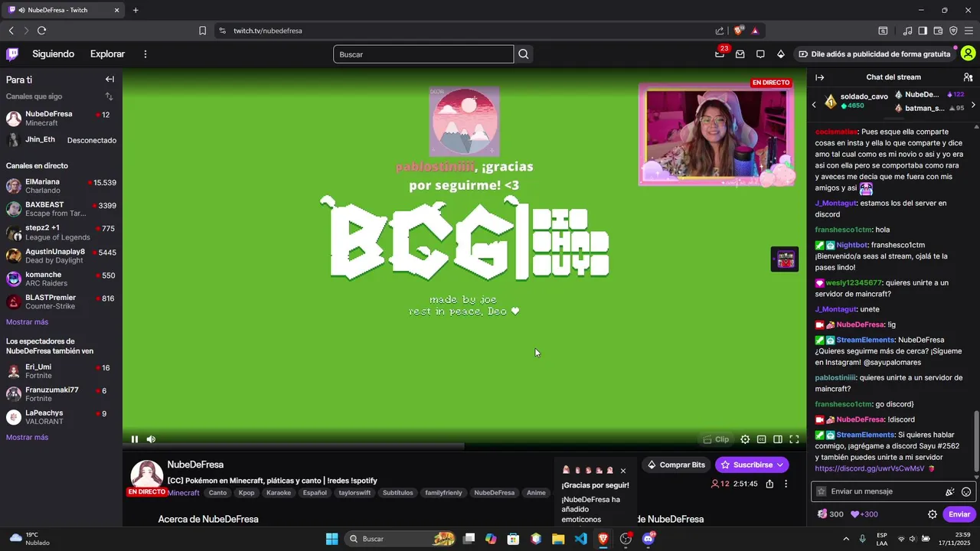Open AgustinUnaplay8 channel

61,256
